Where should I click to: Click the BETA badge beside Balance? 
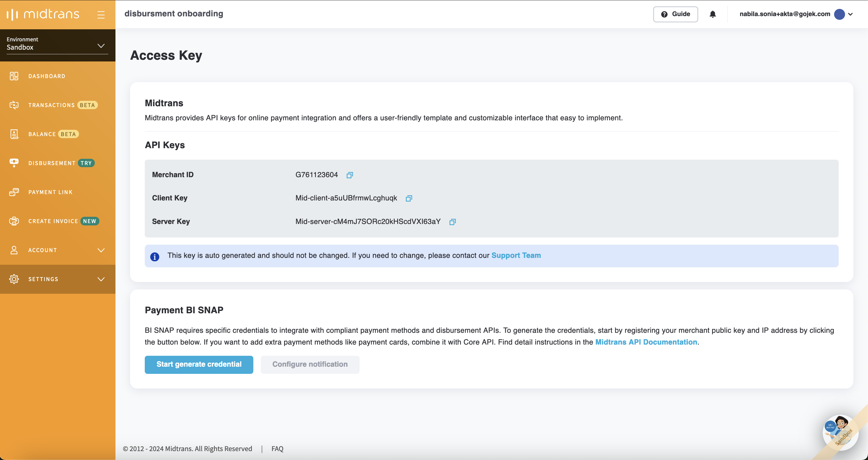[68, 134]
